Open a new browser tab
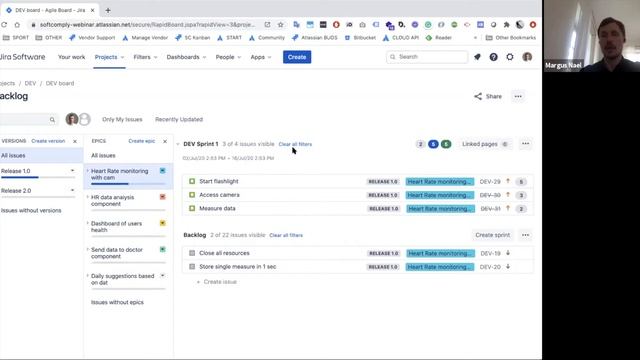640x360 pixels. pos(108,10)
